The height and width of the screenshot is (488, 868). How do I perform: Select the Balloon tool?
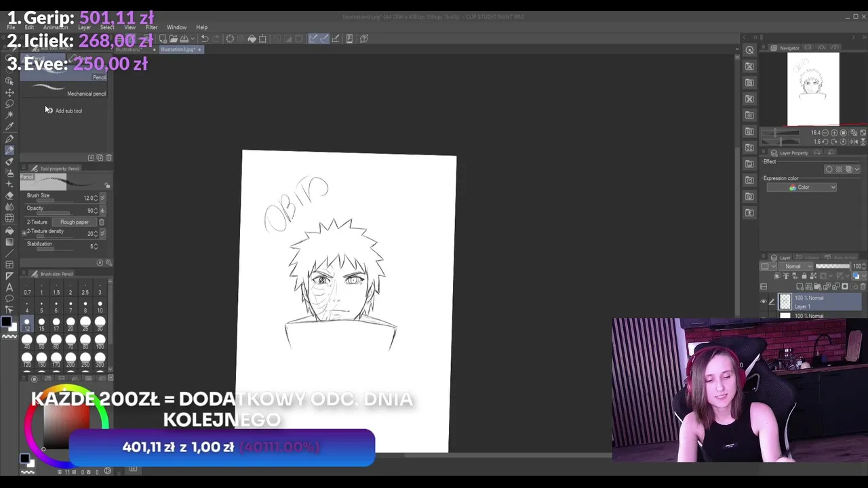(x=9, y=299)
